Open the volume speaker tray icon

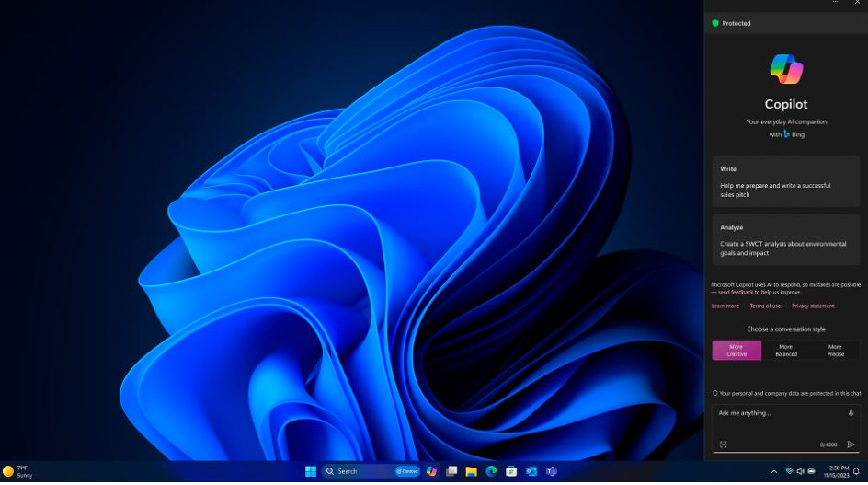(800, 471)
